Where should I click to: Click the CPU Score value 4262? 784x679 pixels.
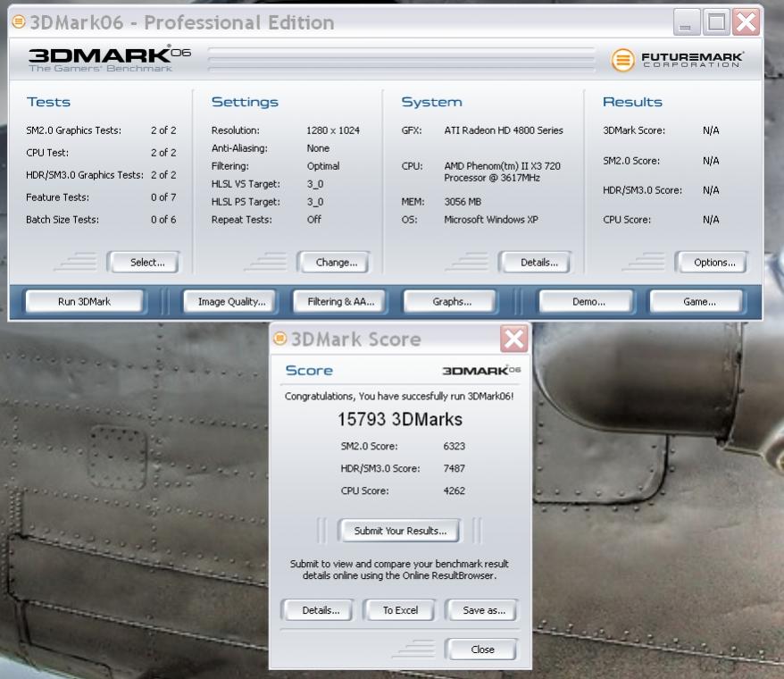point(454,490)
